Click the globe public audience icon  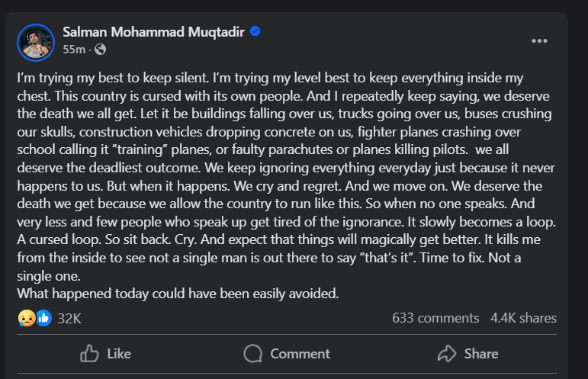[x=101, y=50]
